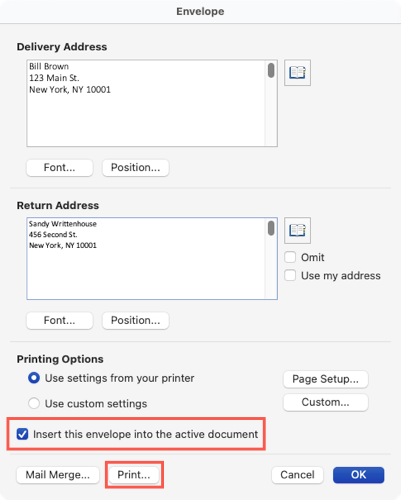Start the Mail Merge process
The width and height of the screenshot is (401, 500).
pyautogui.click(x=58, y=475)
